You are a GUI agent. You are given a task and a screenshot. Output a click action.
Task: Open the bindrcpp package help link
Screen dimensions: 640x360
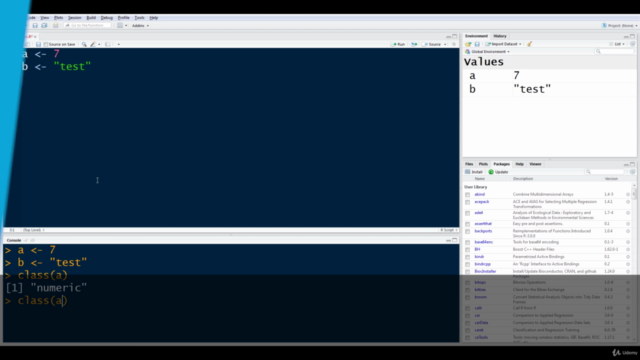[x=482, y=264]
